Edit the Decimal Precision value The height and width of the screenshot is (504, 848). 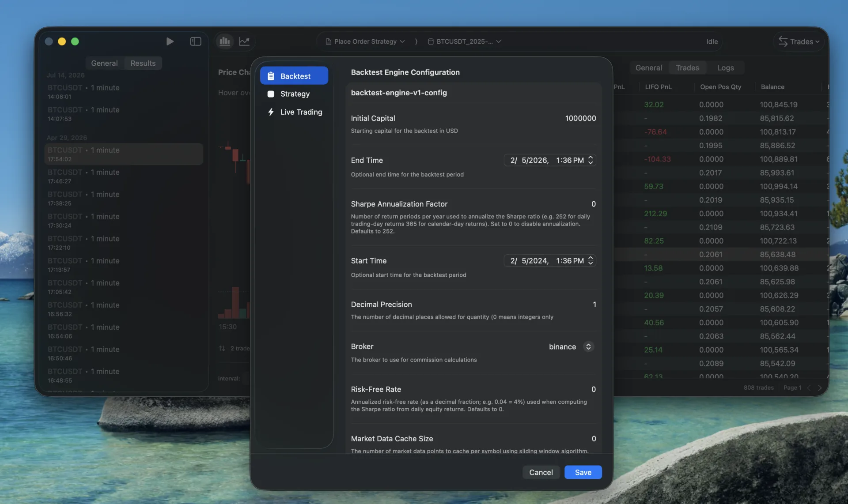coord(594,305)
